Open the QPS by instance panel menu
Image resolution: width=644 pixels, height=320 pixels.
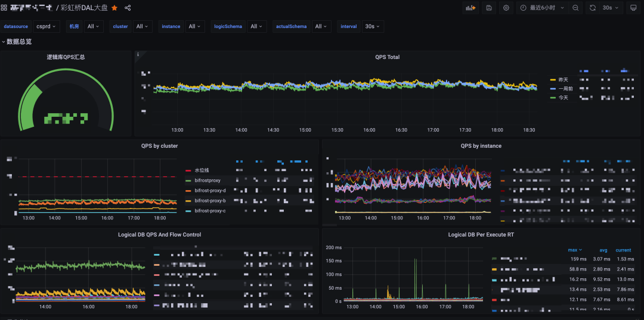(481, 145)
